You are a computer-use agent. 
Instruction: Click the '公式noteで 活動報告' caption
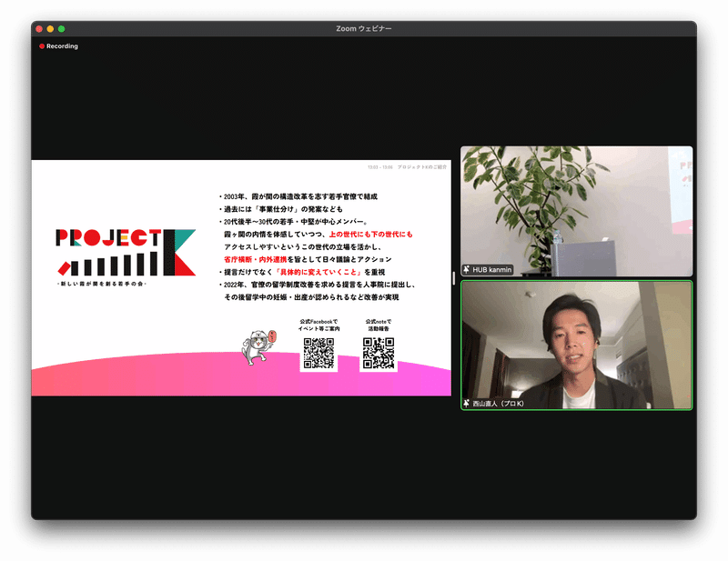379,325
